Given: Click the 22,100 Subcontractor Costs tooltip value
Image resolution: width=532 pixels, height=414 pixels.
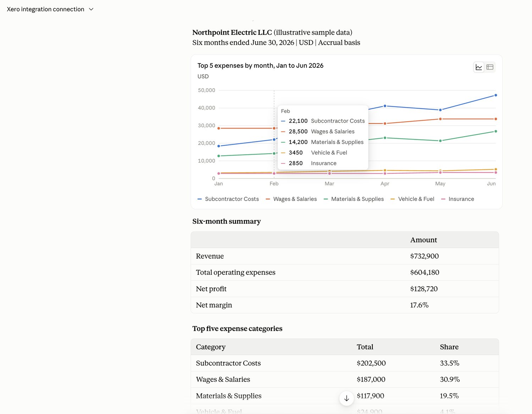Looking at the screenshot, I should point(298,121).
